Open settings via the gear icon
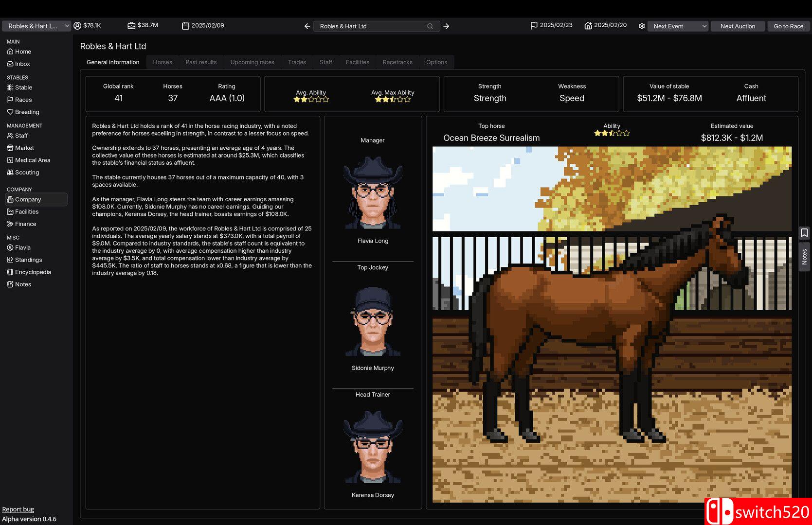 coord(642,26)
